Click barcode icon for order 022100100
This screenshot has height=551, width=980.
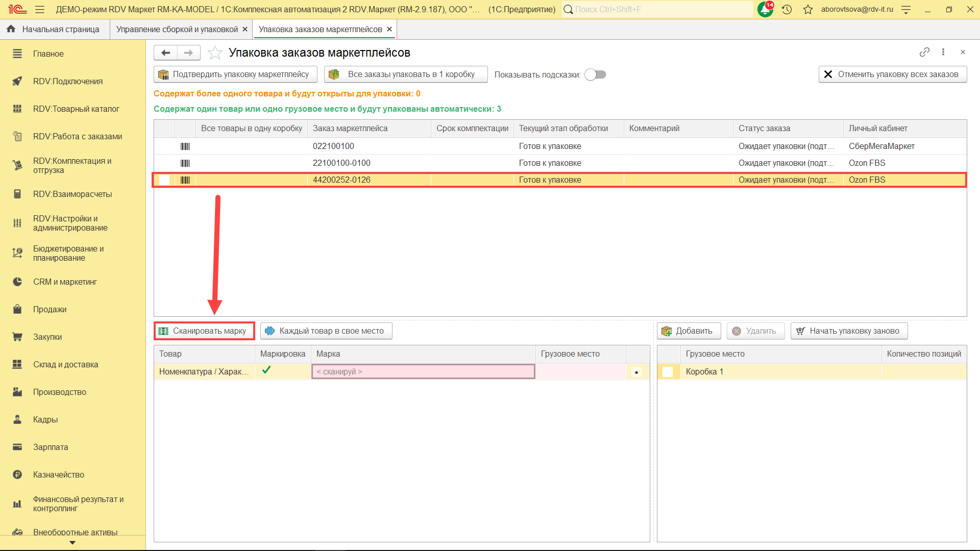[185, 146]
